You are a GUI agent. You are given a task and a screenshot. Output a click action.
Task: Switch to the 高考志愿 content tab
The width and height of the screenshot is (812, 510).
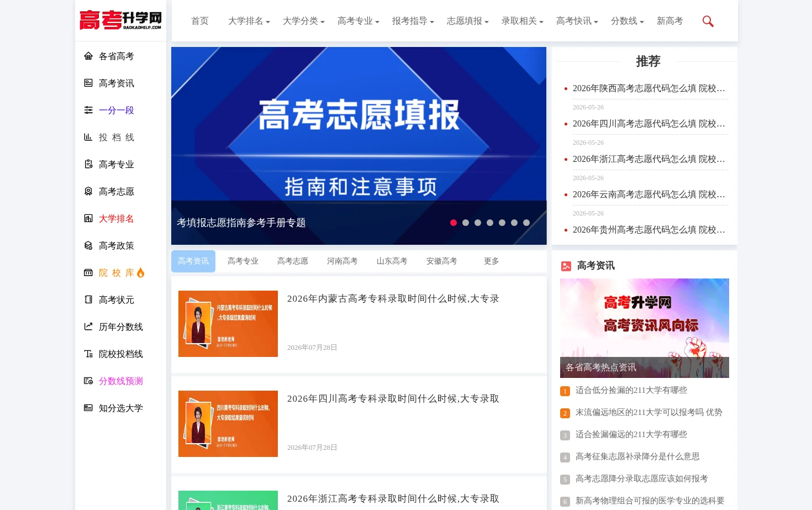click(293, 261)
